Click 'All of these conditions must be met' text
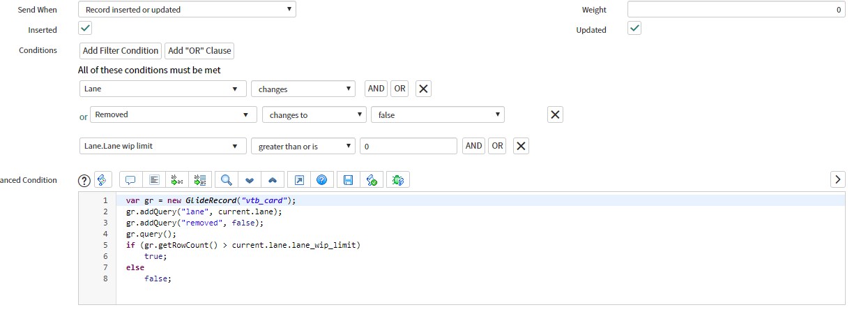Screen dimensions: 868x312 click(149, 70)
